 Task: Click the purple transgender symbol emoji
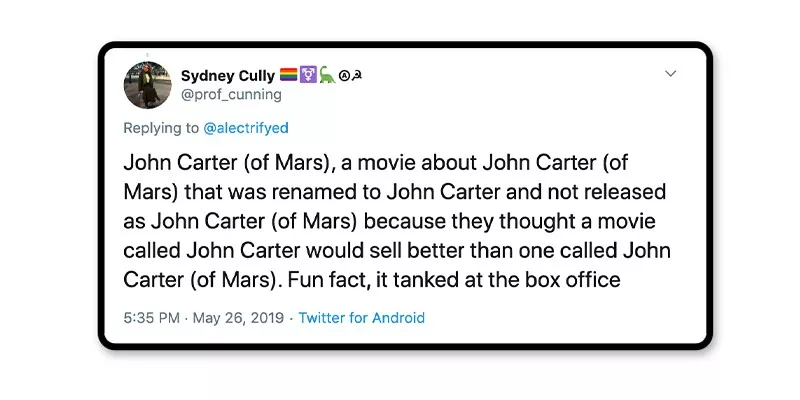coord(306,75)
